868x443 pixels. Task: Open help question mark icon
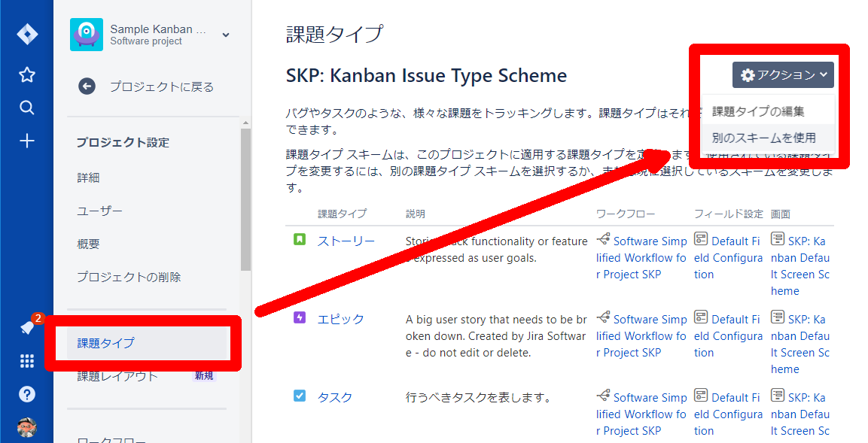click(27, 394)
